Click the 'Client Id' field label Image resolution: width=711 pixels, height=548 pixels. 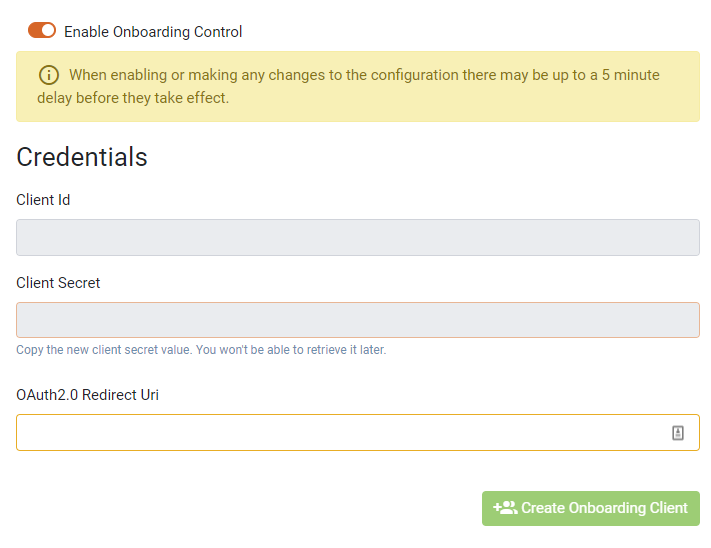[43, 200]
